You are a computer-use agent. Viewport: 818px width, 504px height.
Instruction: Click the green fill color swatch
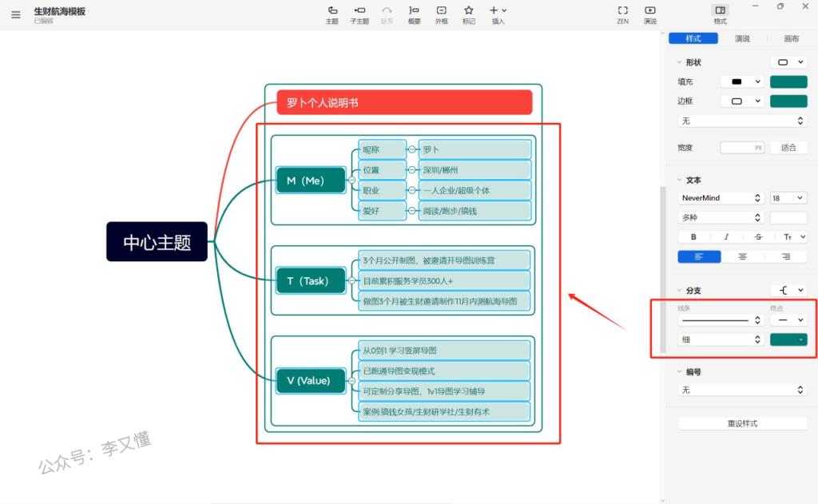pos(788,81)
